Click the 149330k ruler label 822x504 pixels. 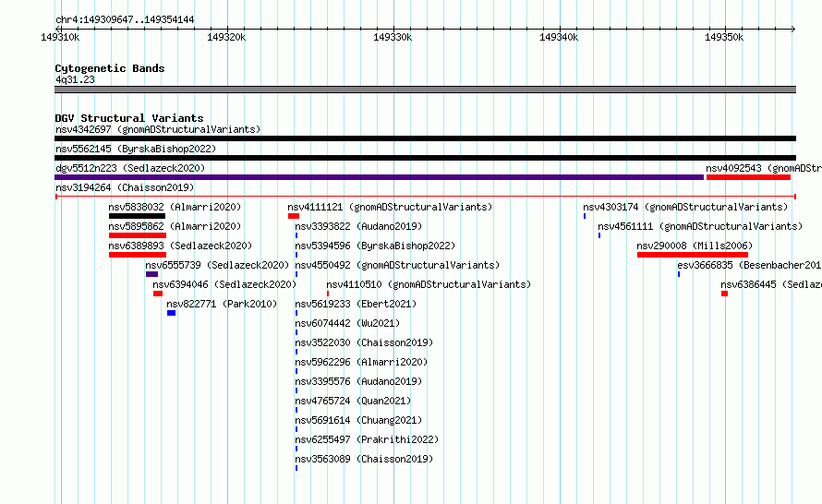click(393, 37)
